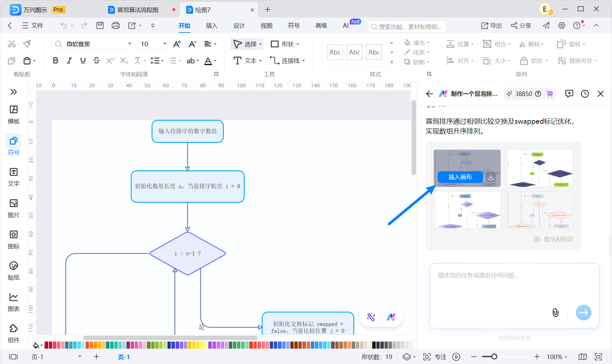
Task: Toggle Italic text formatting
Action: 69,61
